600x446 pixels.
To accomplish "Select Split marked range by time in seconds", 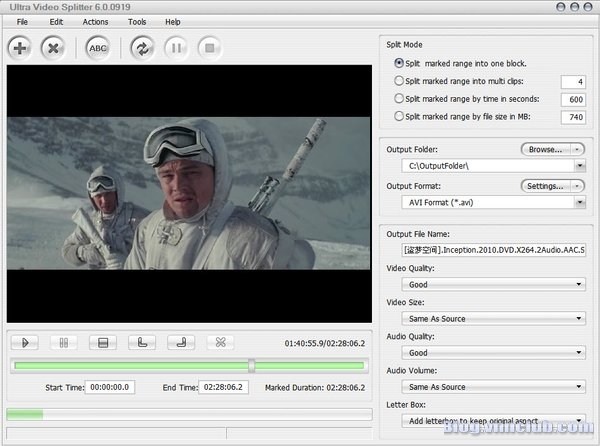I will 398,99.
